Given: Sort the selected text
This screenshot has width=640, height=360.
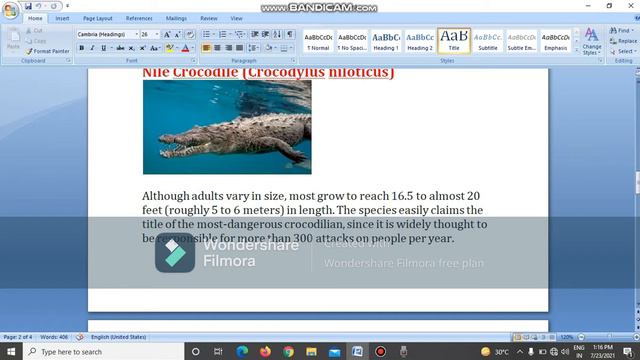Looking at the screenshot, I should click(277, 34).
